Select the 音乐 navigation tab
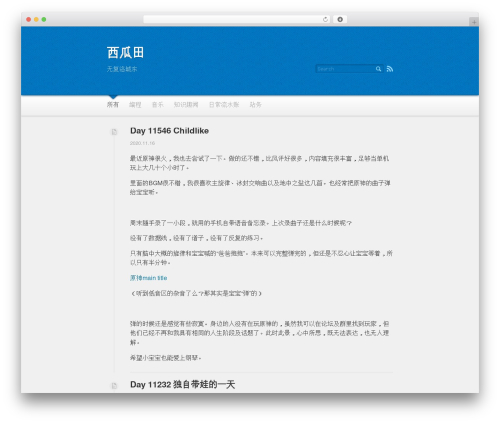Screen dimensions: 500x423 [x=158, y=105]
